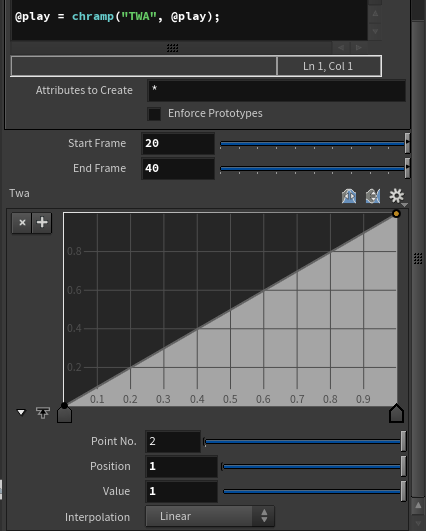Click the orange ramp control point

click(396, 213)
